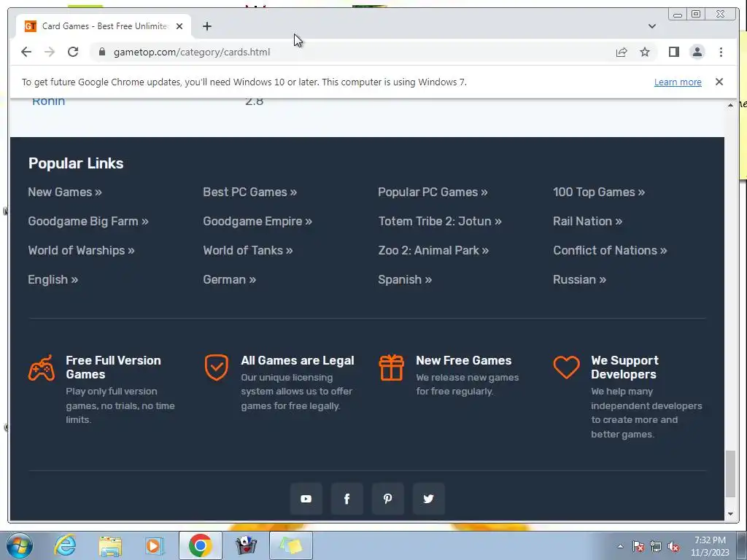The height and width of the screenshot is (560, 747).
Task: Switch site language to Russian
Action: click(x=579, y=279)
